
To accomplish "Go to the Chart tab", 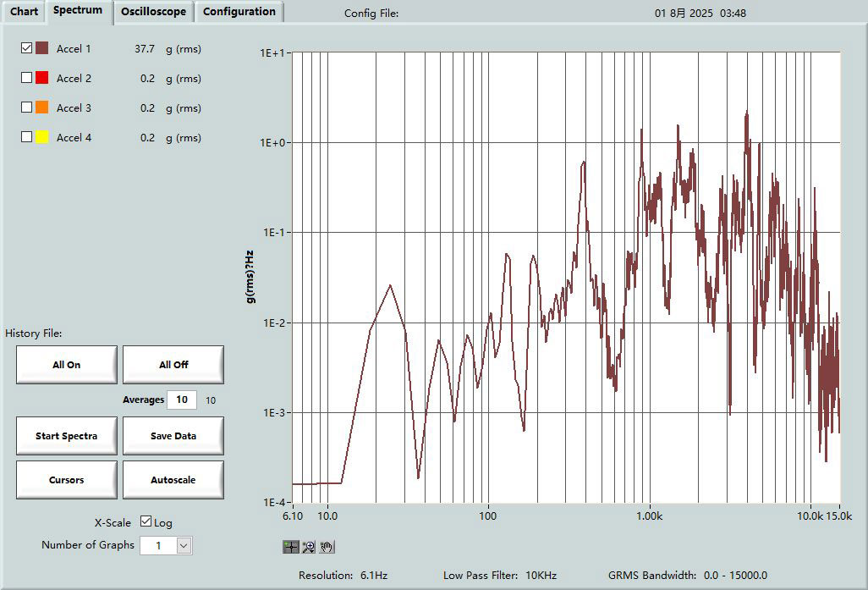I will click(x=24, y=12).
